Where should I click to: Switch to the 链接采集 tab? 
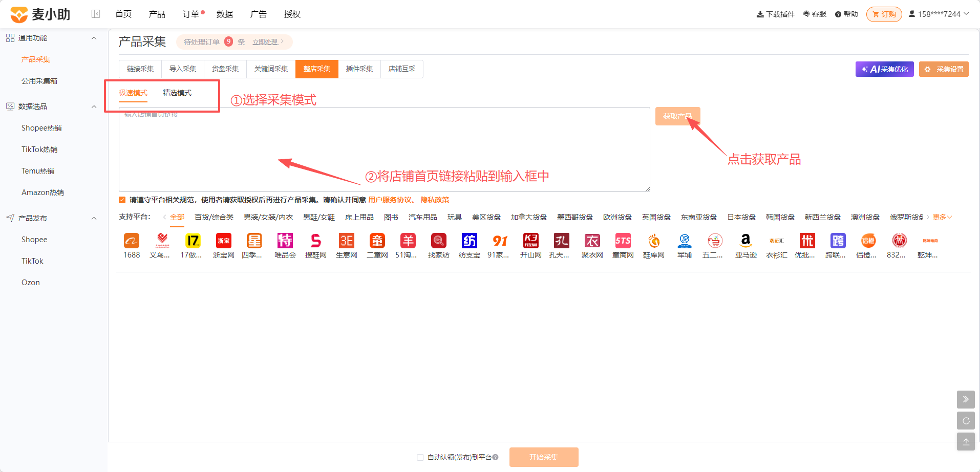click(x=140, y=69)
